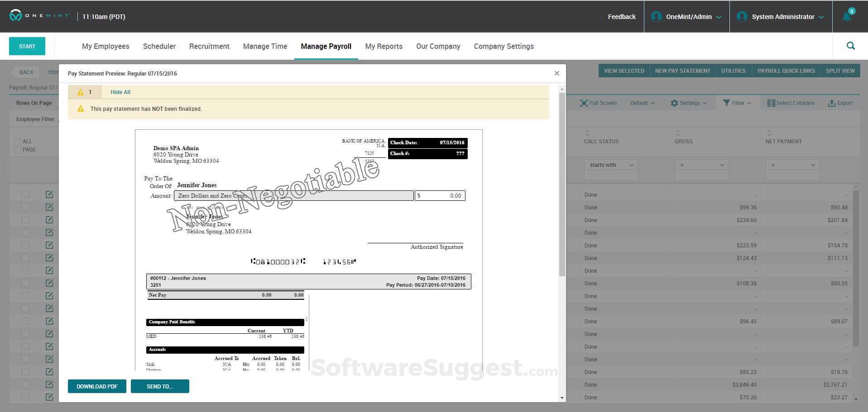868x412 pixels.
Task: Open edit icon for $234.60 gross row
Action: pos(49,220)
